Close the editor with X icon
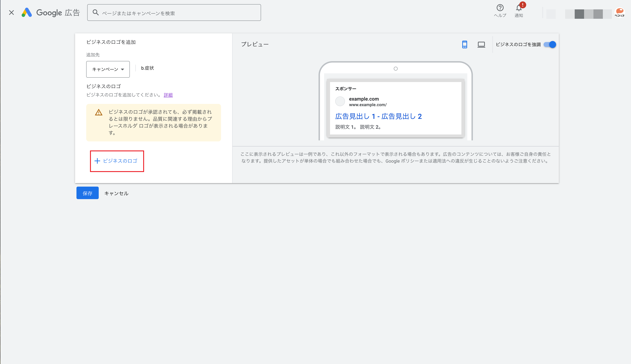This screenshot has width=631, height=364. click(x=11, y=13)
